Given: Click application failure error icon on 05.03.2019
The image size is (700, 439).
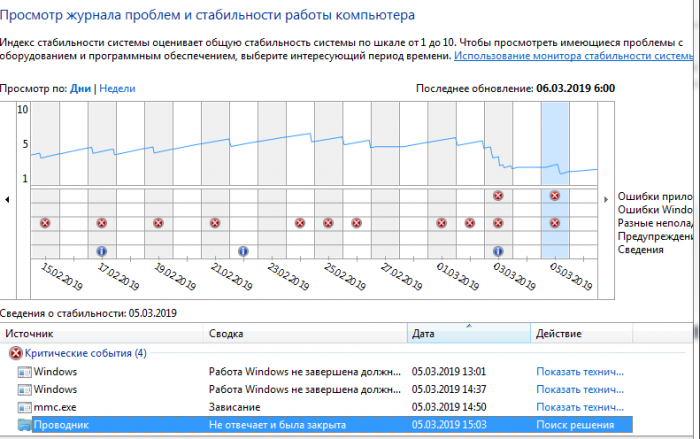Looking at the screenshot, I should [555, 196].
